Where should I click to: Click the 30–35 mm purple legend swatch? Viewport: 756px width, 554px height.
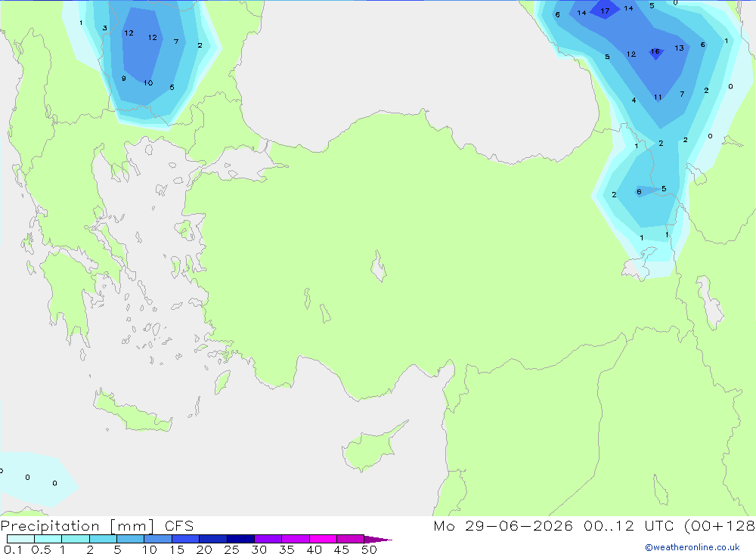coord(268,539)
